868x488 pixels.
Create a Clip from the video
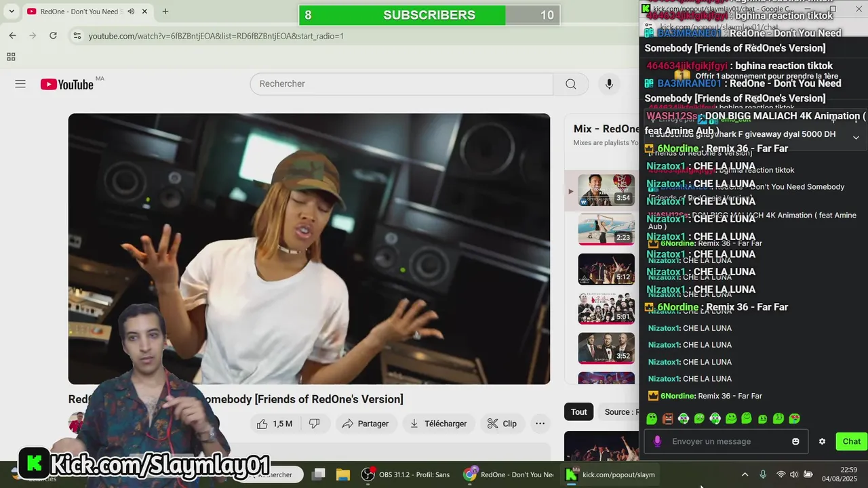pos(502,424)
